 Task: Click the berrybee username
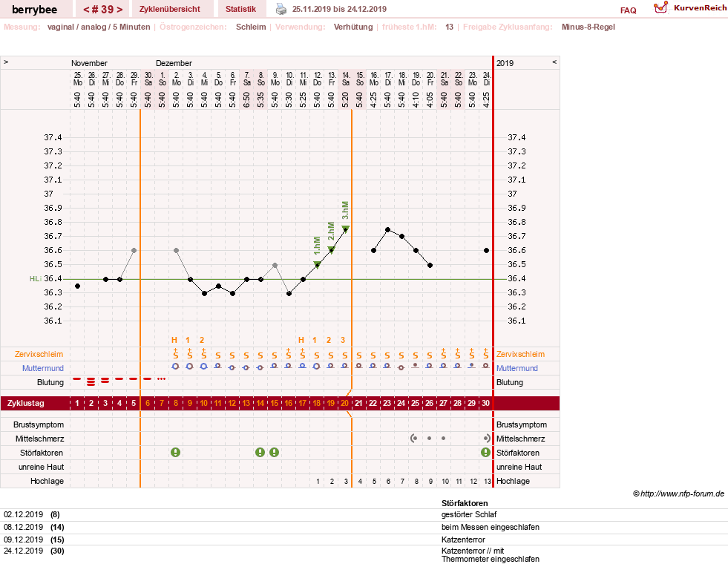[34, 10]
